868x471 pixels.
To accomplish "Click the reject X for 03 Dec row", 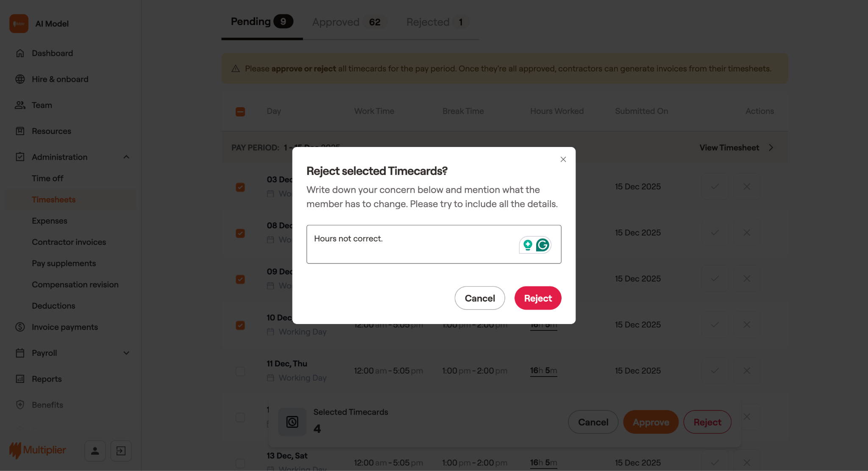I will click(x=747, y=186).
